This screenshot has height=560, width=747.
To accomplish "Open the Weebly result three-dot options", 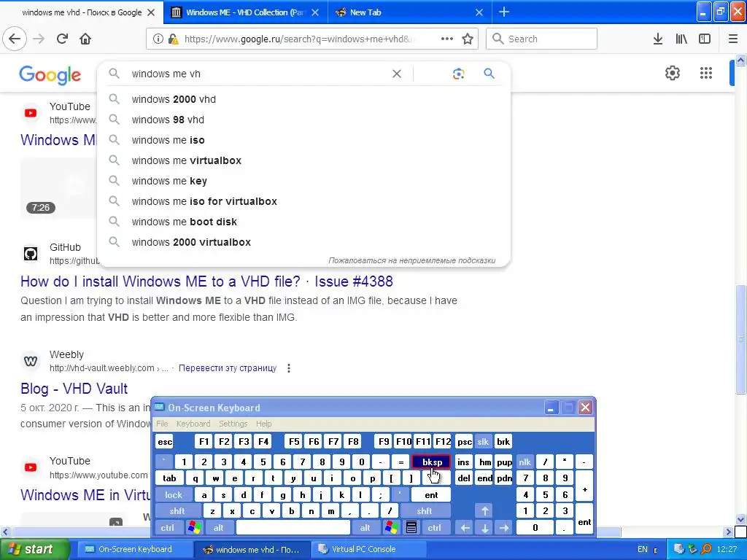I will [x=289, y=368].
